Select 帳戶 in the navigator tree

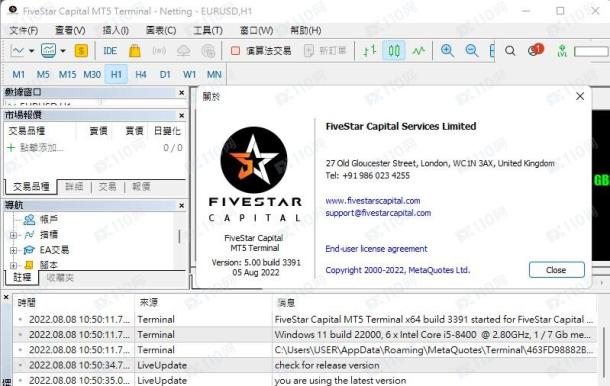tap(49, 219)
